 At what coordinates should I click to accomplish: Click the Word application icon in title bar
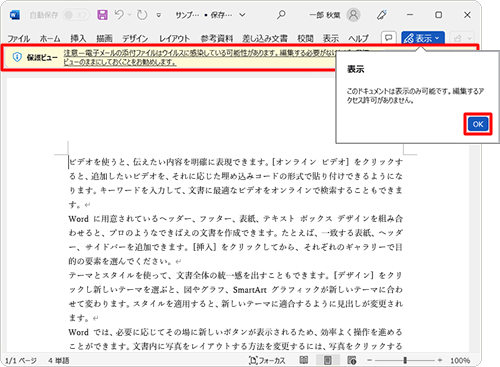[x=15, y=15]
